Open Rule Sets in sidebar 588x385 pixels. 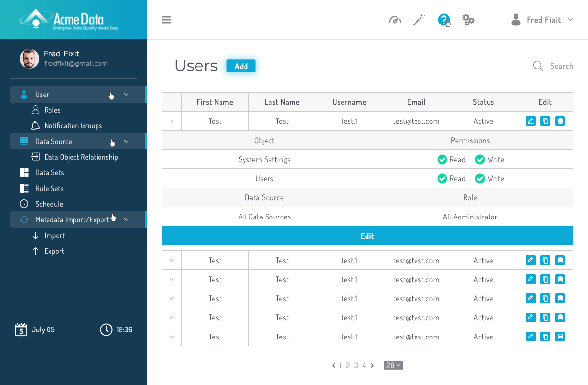(49, 189)
